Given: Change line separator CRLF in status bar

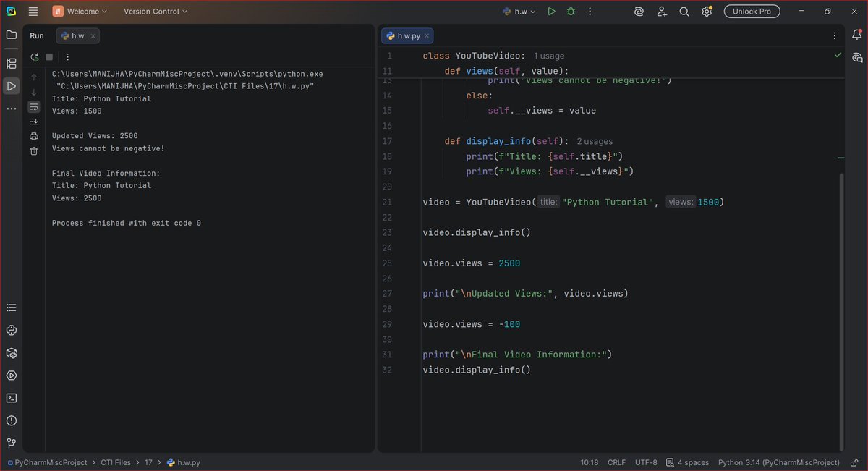Looking at the screenshot, I should coord(617,462).
